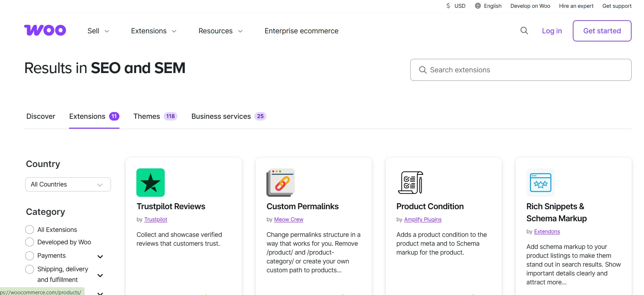The width and height of the screenshot is (644, 295).
Task: Select the Payments category radio button
Action: tap(30, 256)
